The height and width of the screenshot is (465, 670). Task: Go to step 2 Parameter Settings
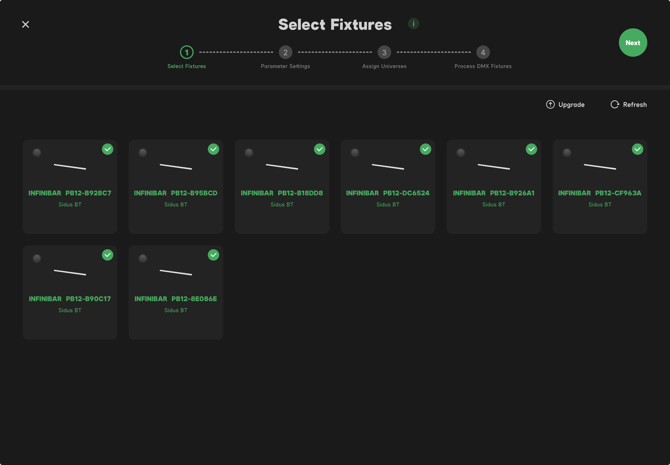[x=285, y=52]
